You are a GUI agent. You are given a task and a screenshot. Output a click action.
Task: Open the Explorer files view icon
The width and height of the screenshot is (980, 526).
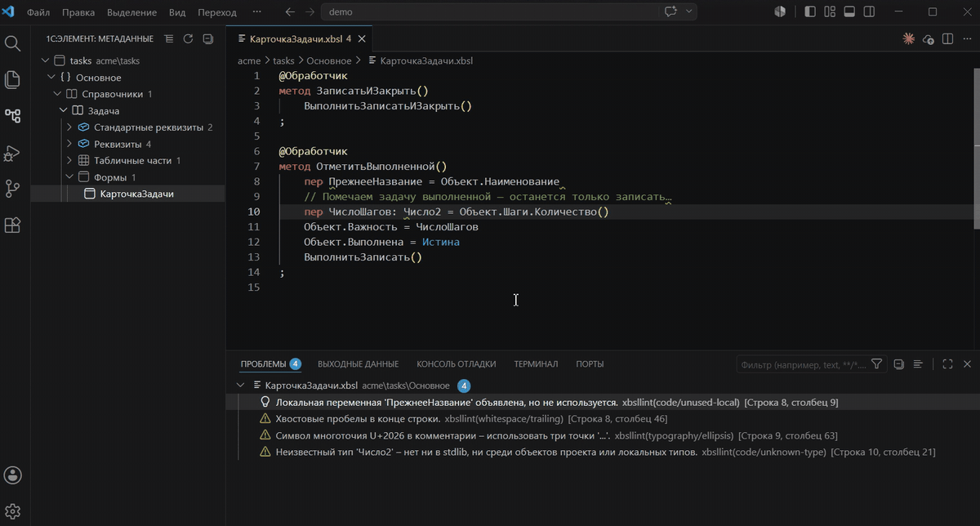click(12, 79)
